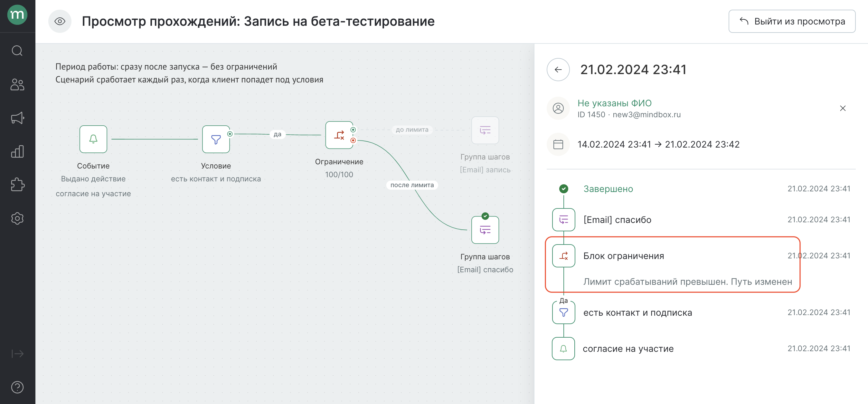Viewport: 868px width, 404px height.
Task: Click Сценарий сработает каждый раз line
Action: pos(189,80)
